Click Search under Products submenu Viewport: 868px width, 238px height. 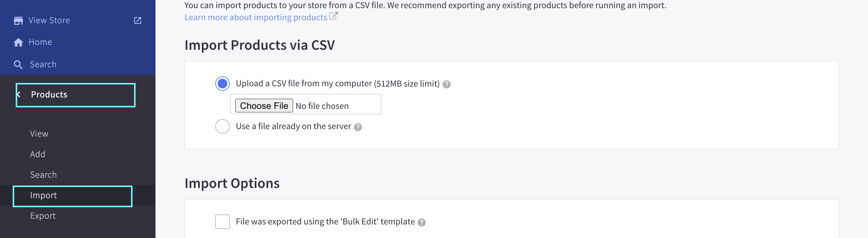click(43, 175)
